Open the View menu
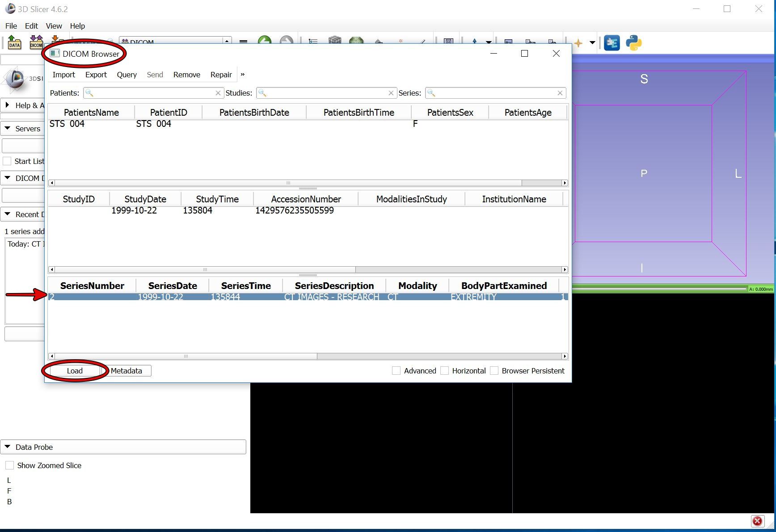776x532 pixels. pyautogui.click(x=54, y=26)
